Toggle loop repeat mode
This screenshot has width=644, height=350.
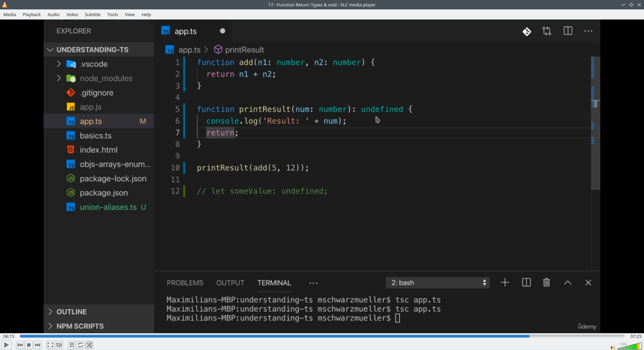(x=81, y=345)
